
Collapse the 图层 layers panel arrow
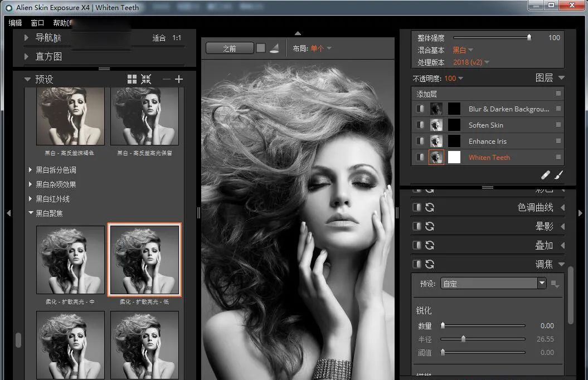pos(561,77)
